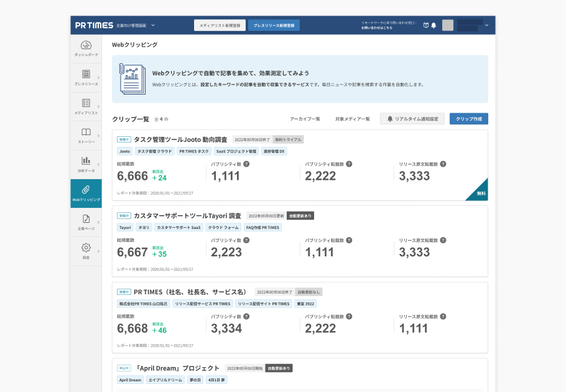Screen dimensions: 566x392
Task: Open リアルタイム通知設定 button
Action: (412, 119)
